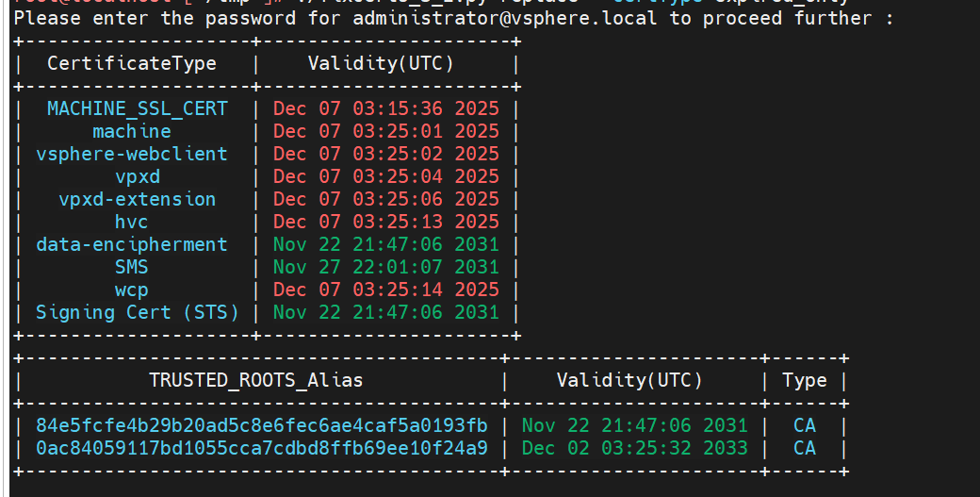This screenshot has width=980, height=497.
Task: Select the data-encipherment certificate entry
Action: pyautogui.click(x=132, y=244)
